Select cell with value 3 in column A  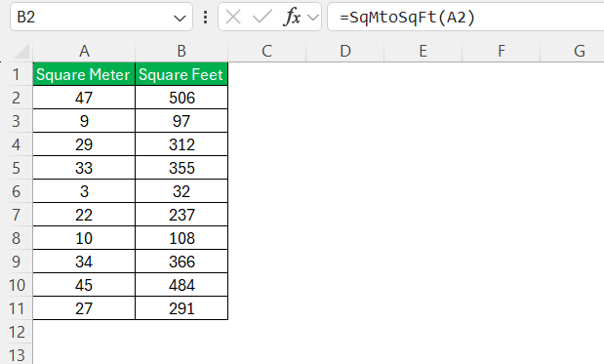[84, 191]
